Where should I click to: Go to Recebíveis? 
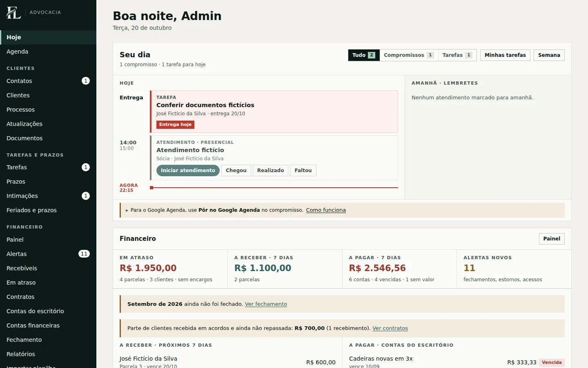coord(48,268)
